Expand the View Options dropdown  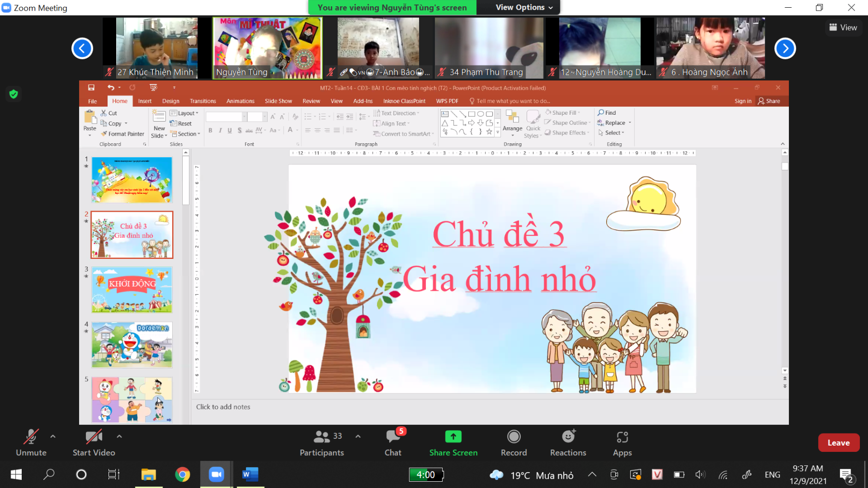(x=524, y=7)
